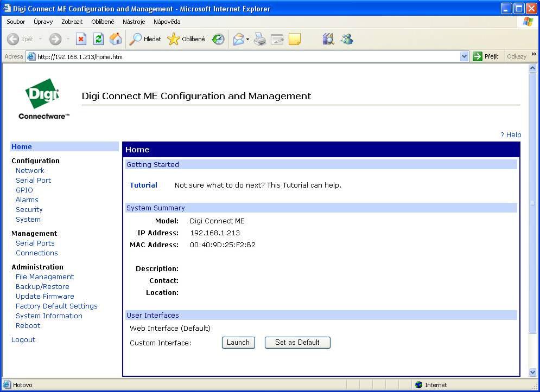Viewport: 540px width, 392px height.
Task: Open the ? Help link
Action: coord(511,134)
